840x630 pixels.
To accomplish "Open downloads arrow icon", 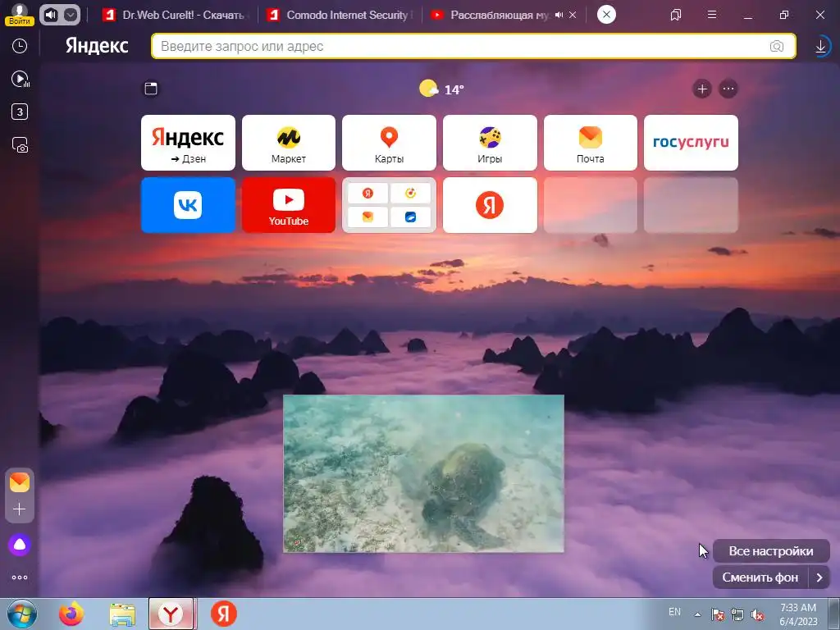I will tap(820, 46).
